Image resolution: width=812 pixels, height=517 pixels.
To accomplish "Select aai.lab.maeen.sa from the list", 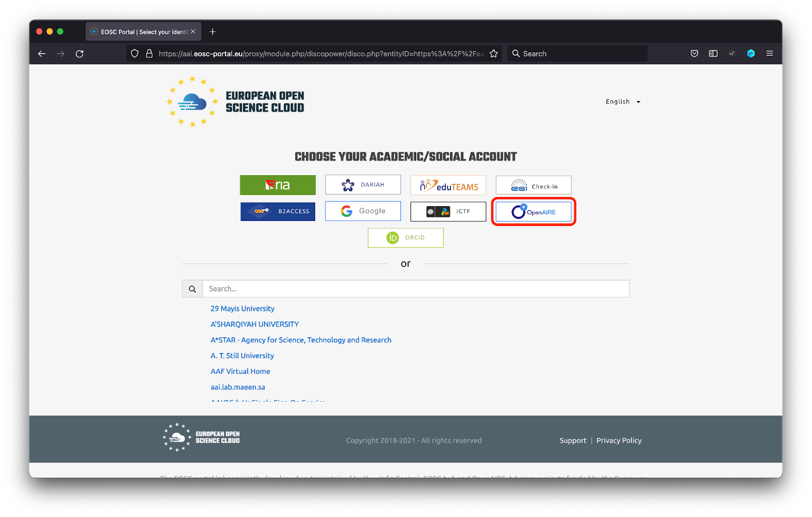I will click(238, 387).
